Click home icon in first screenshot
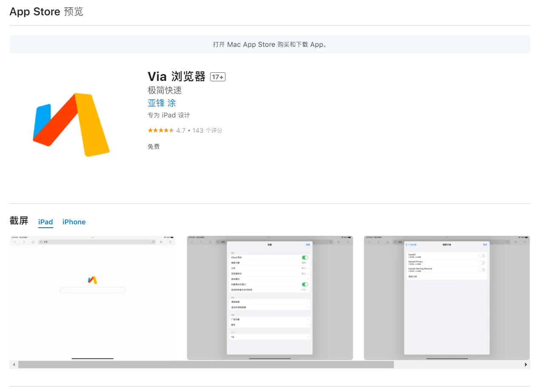 point(33,242)
